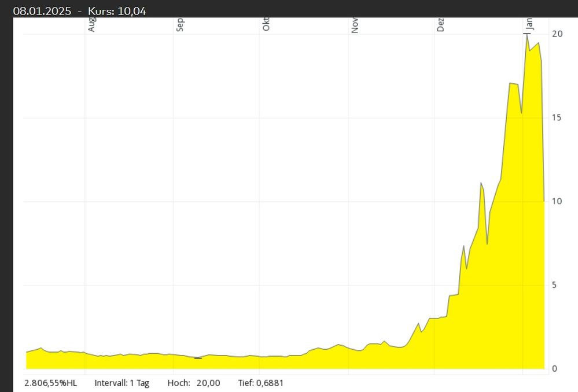
Task: Click the 20 label on the price axis
Action: [557, 34]
